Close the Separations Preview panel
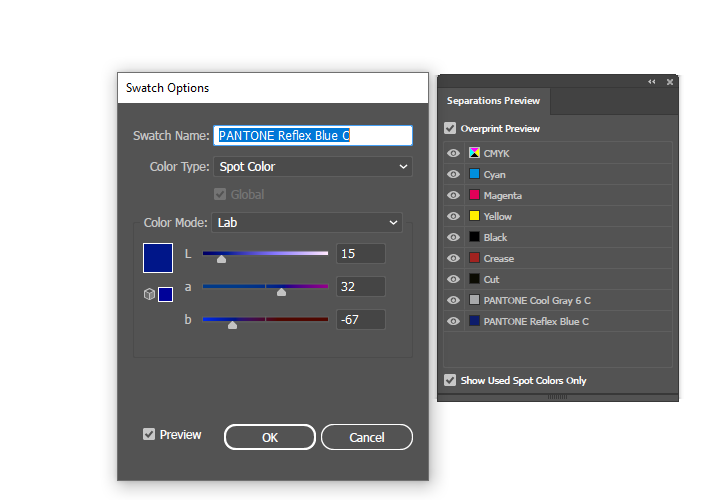The width and height of the screenshot is (705, 500). coord(670,81)
